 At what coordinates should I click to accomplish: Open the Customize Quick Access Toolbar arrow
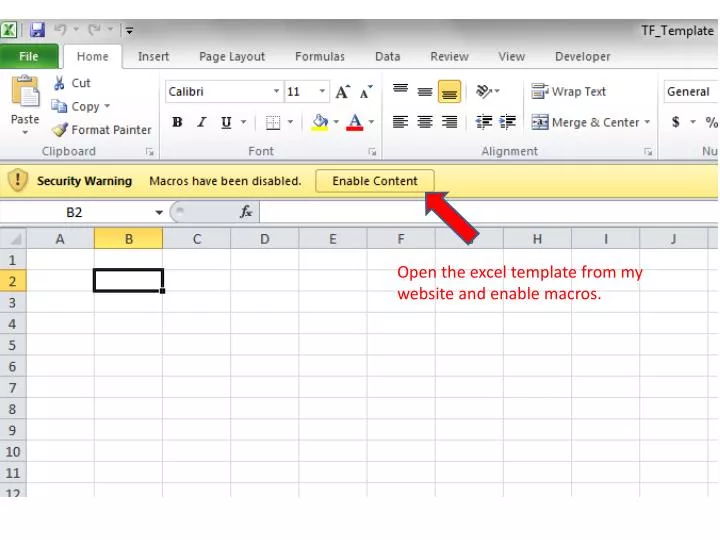[x=129, y=31]
